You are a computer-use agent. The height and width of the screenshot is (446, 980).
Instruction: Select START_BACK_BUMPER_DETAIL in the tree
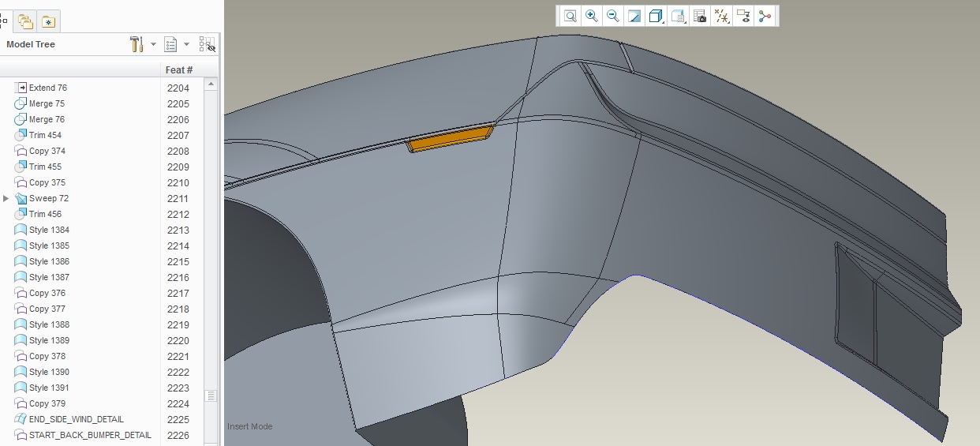pos(90,435)
